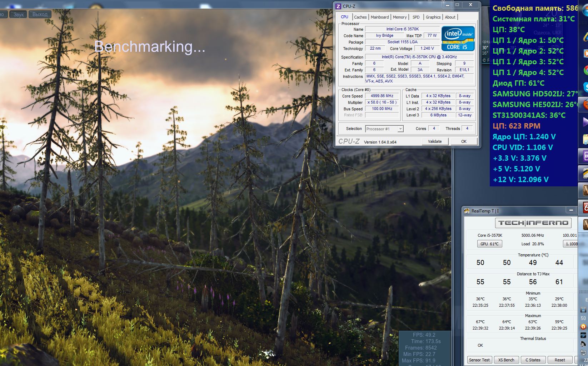This screenshot has height=366, width=588.
Task: Click the Specification field in CPU-Z
Action: click(419, 57)
